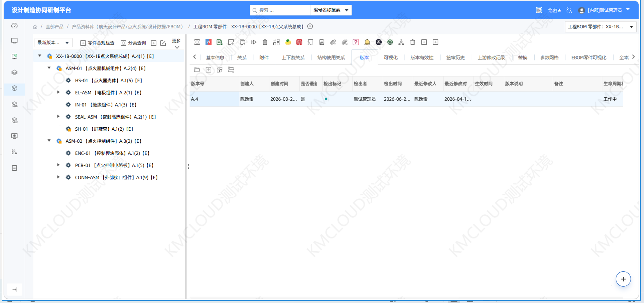Click the round plus floating action button
The width and height of the screenshot is (644, 303).
[623, 279]
